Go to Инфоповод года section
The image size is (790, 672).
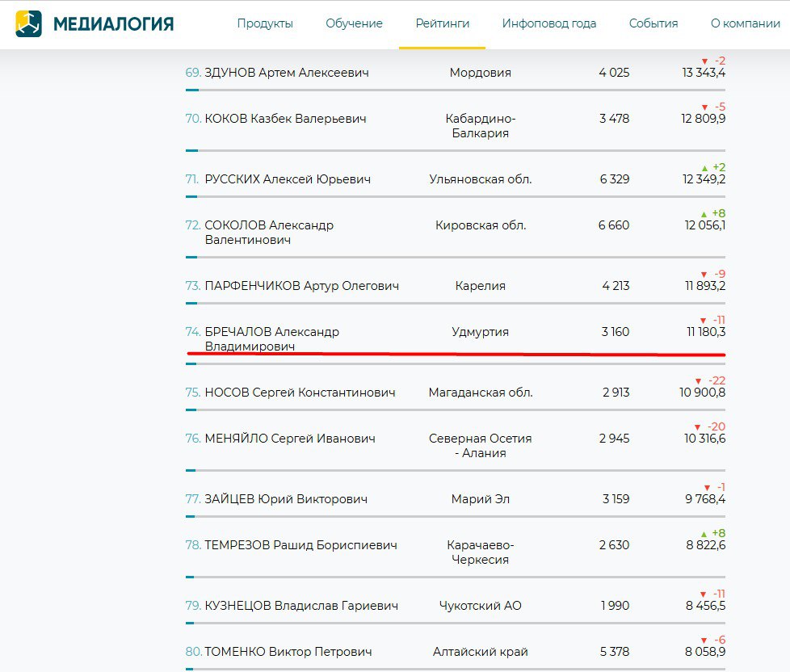[x=549, y=23]
